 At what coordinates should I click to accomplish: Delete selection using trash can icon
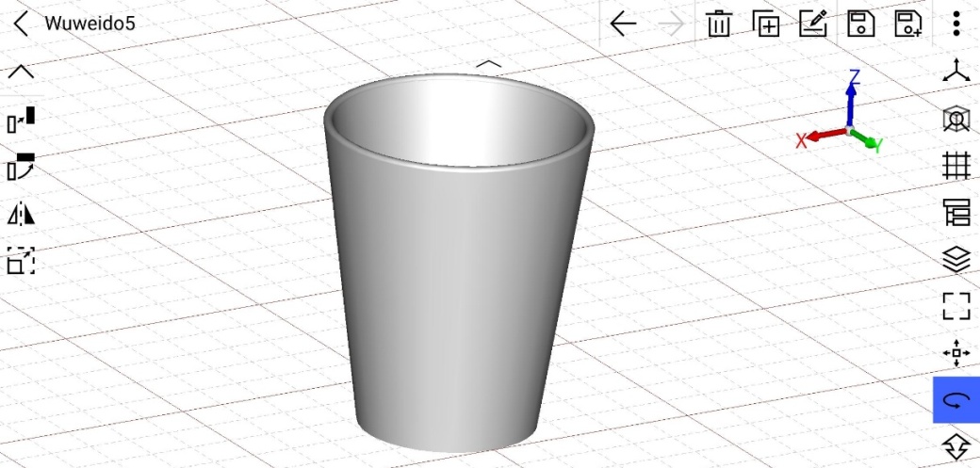(719, 24)
